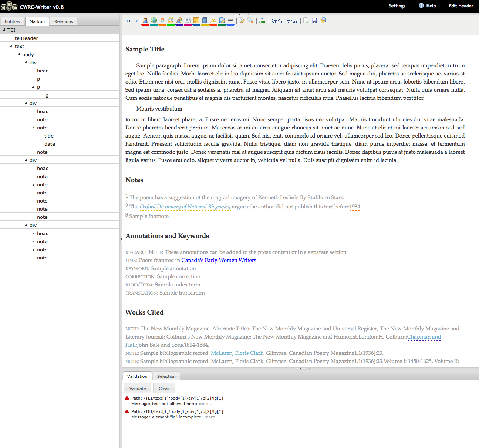Click the 'Mauris vestibulum' line
This screenshot has height=448, width=479.
159,109
